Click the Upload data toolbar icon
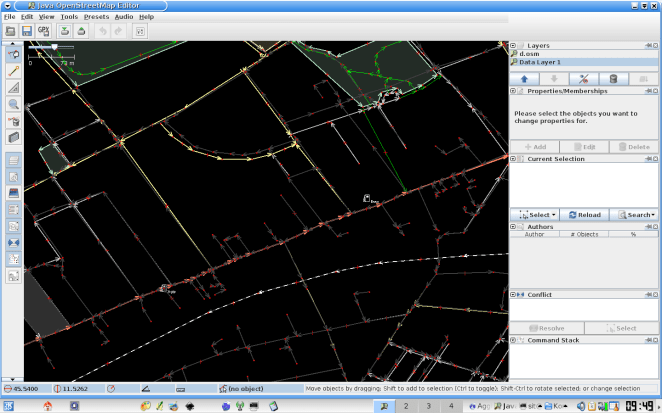Screen dimensions: 662x413 tap(80, 31)
